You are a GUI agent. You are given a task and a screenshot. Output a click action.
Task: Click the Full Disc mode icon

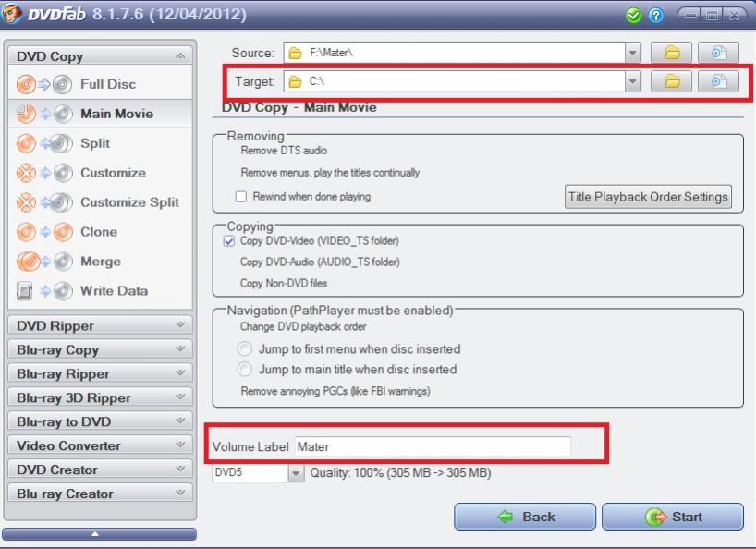(x=44, y=84)
